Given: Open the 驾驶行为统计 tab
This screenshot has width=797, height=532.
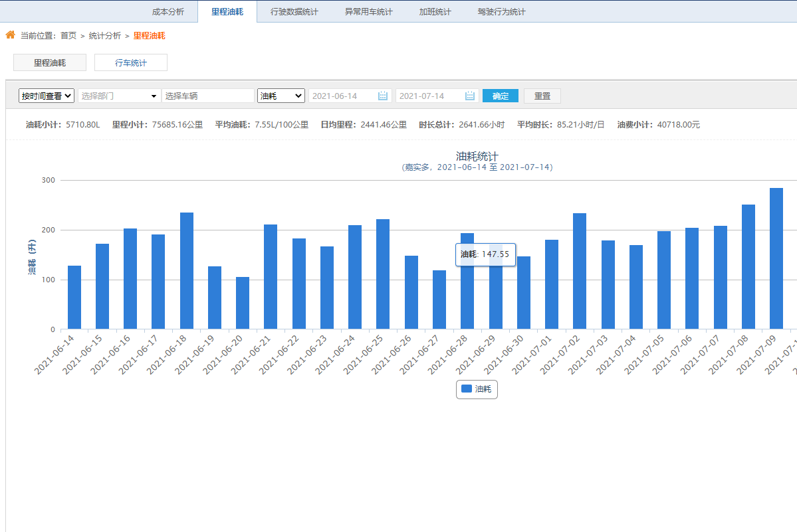Looking at the screenshot, I should point(501,12).
